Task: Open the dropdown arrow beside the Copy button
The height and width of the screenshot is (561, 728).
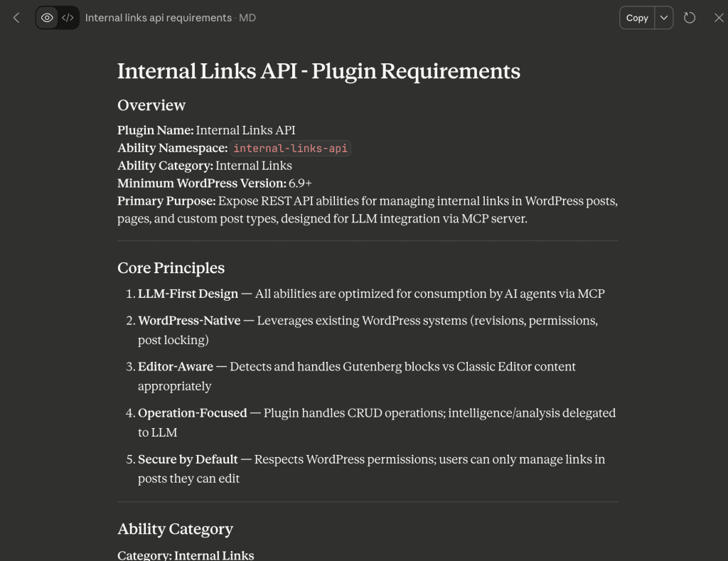Action: [x=663, y=18]
